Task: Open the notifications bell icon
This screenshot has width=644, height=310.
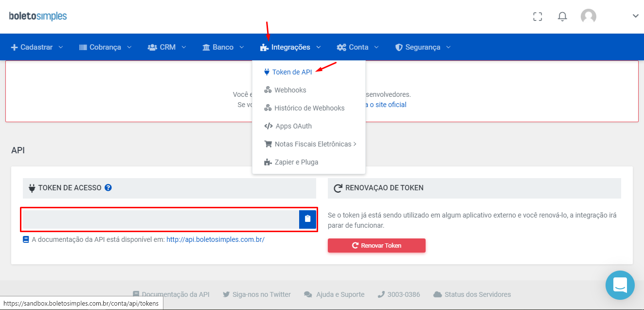Action: tap(562, 17)
